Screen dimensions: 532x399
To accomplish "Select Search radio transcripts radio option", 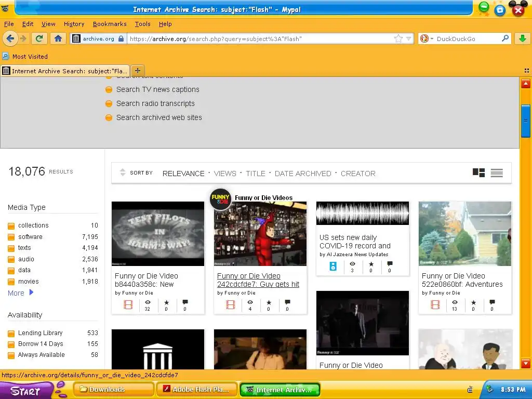I will pos(109,103).
